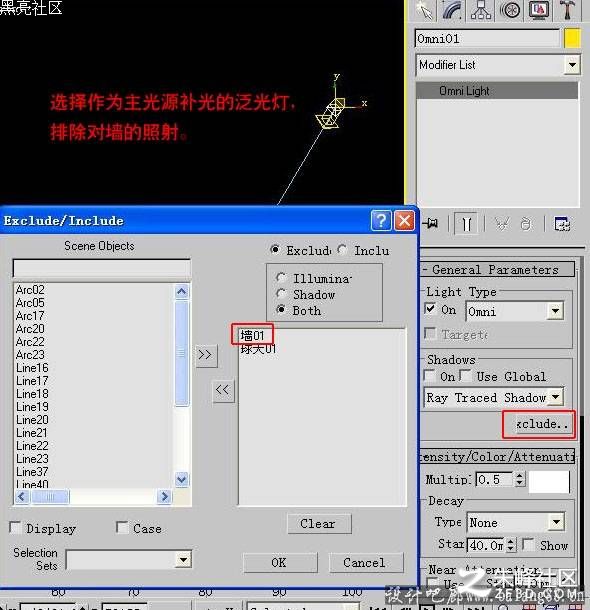Toggle the Light Type On checkbox
The height and width of the screenshot is (610, 590).
coord(430,309)
